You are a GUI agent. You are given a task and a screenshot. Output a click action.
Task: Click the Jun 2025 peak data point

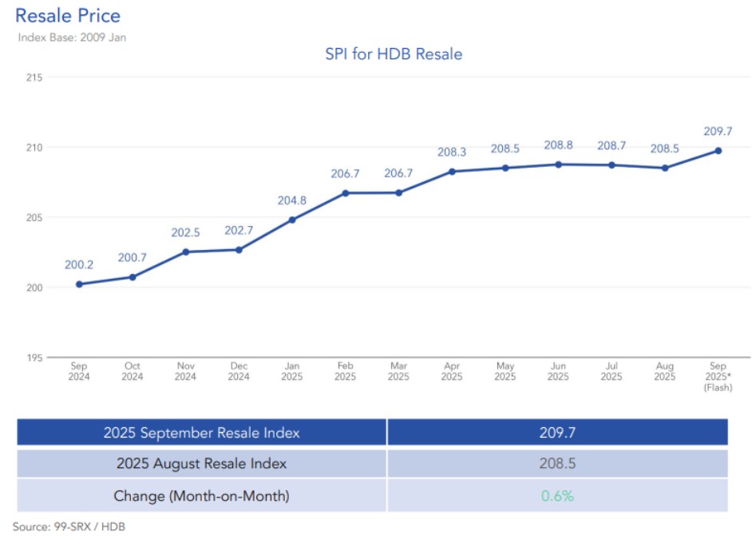(x=558, y=164)
